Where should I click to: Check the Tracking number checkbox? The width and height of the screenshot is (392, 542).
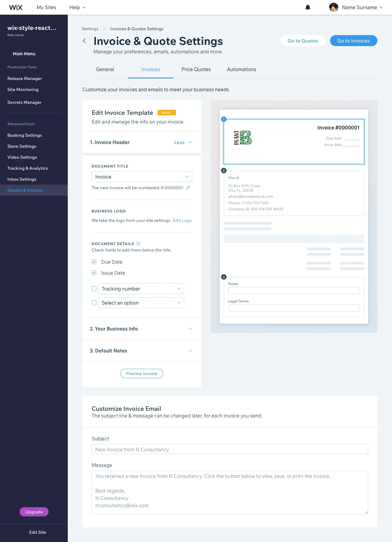coord(94,289)
